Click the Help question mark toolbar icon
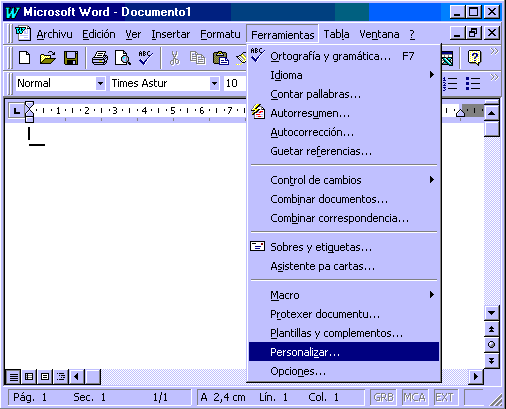The width and height of the screenshot is (506, 409). click(x=474, y=58)
